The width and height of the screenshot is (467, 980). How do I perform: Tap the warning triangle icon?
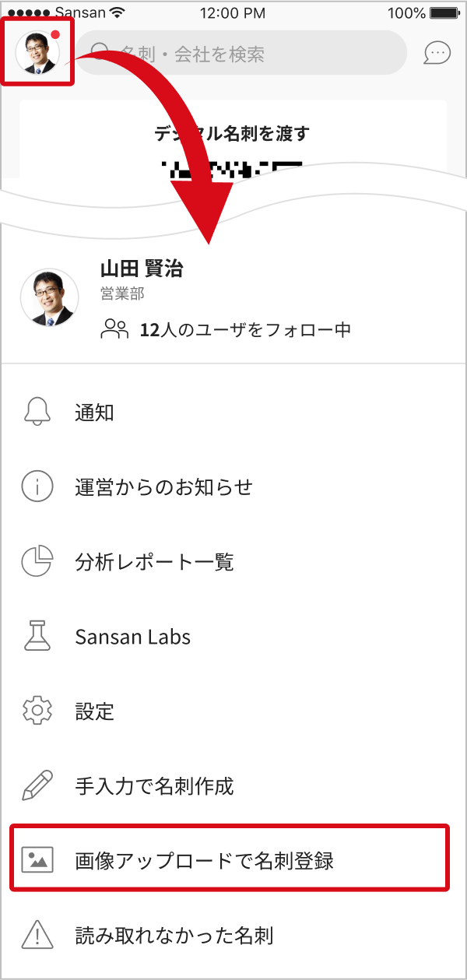tap(37, 935)
